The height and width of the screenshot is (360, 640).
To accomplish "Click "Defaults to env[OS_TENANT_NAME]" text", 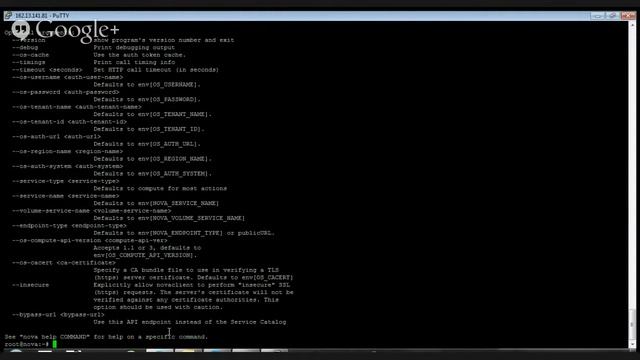I will click(x=153, y=114).
